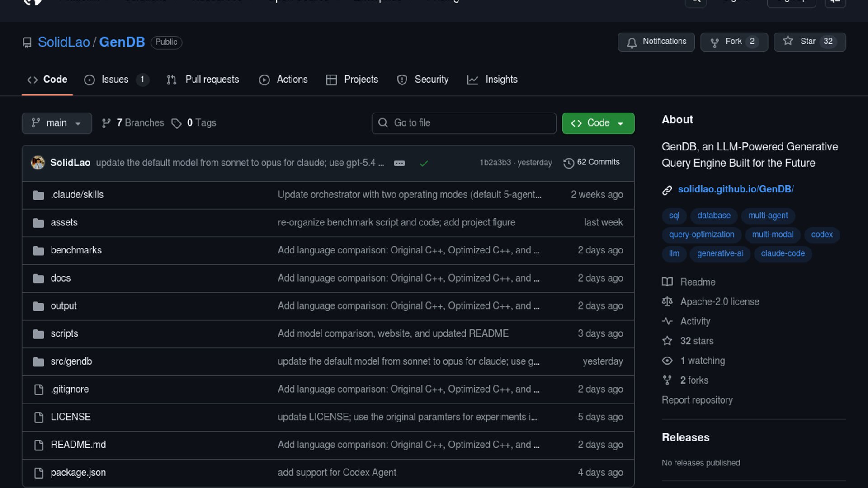
Task: Click the SolidLao avatar thumbnail
Action: [x=38, y=163]
